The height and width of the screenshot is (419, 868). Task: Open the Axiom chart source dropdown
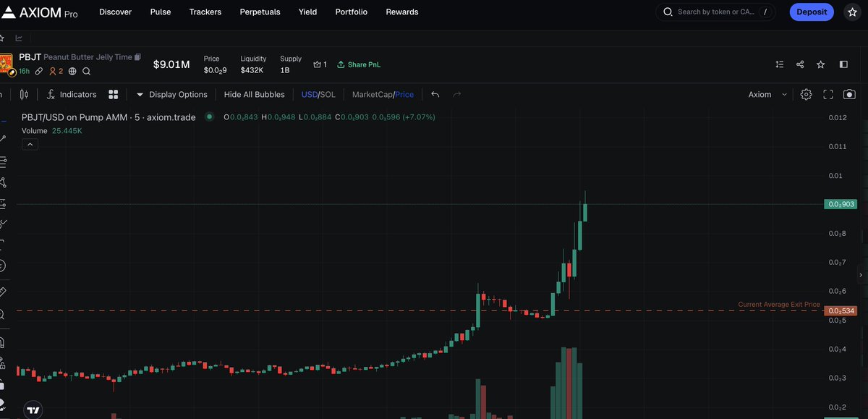[767, 94]
